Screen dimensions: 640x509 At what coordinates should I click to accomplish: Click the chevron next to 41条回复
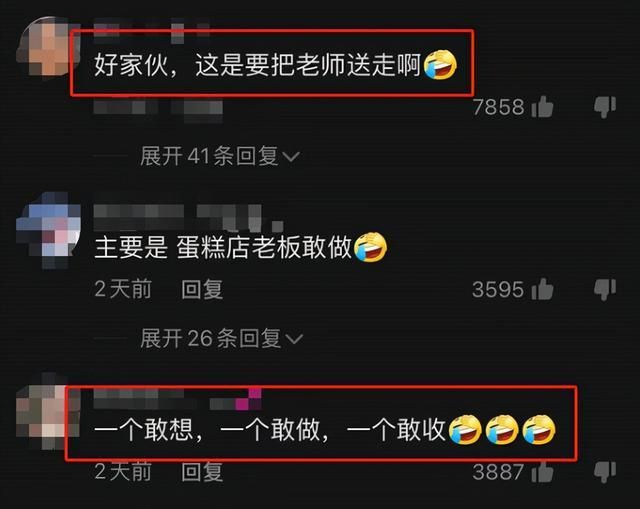(x=291, y=157)
